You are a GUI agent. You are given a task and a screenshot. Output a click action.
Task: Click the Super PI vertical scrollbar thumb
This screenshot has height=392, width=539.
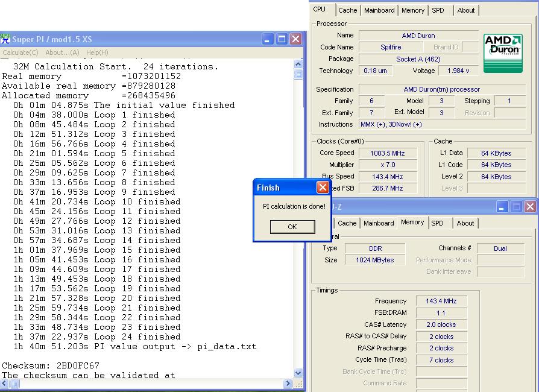298,74
